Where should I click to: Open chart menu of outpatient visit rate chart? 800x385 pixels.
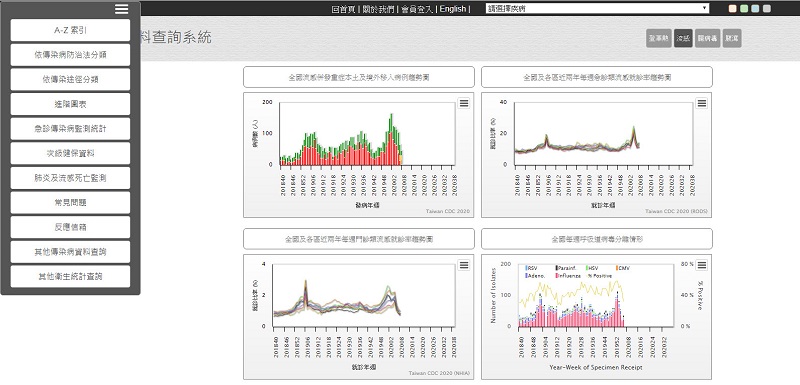tap(464, 265)
